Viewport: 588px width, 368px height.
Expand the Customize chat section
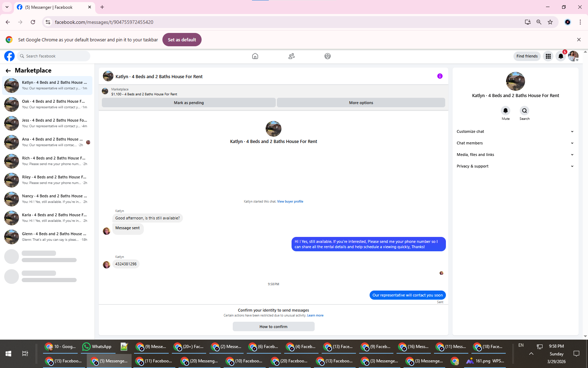(515, 131)
